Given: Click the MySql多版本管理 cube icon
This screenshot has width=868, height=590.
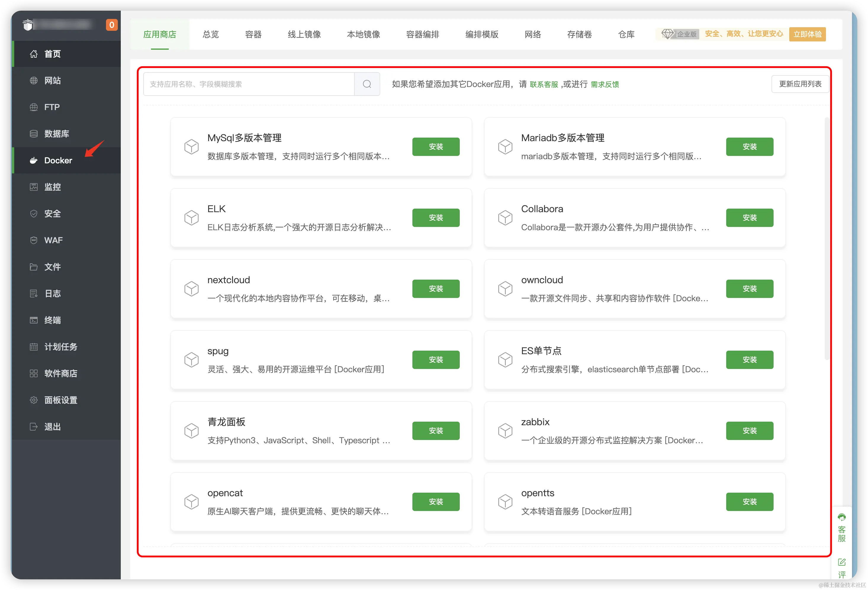Looking at the screenshot, I should (x=191, y=147).
